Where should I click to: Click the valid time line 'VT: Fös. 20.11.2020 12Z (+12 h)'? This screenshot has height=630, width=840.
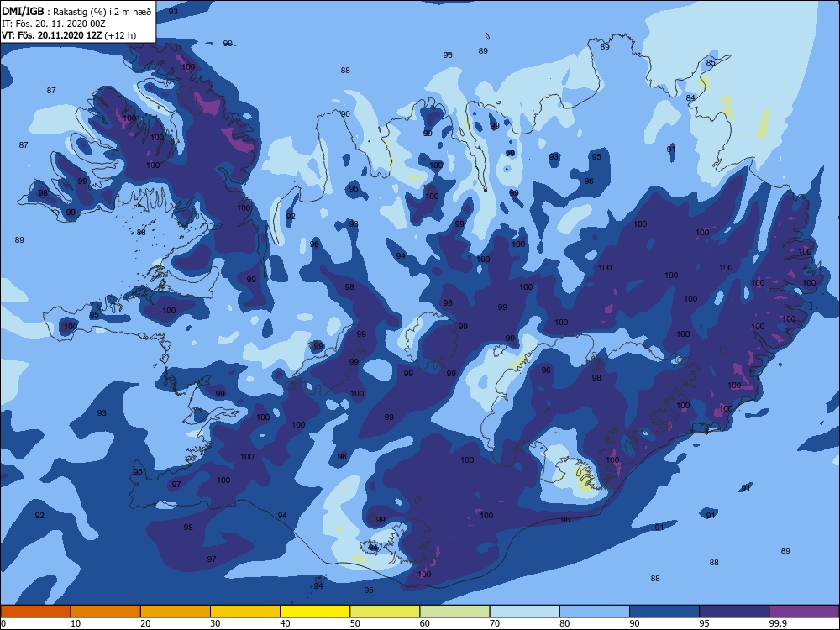coord(69,35)
